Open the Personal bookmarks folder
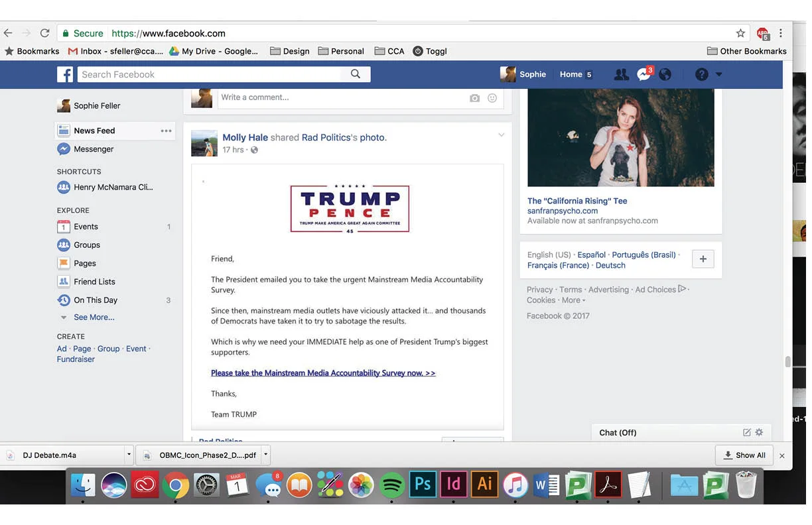This screenshot has height=525, width=812. (x=341, y=51)
